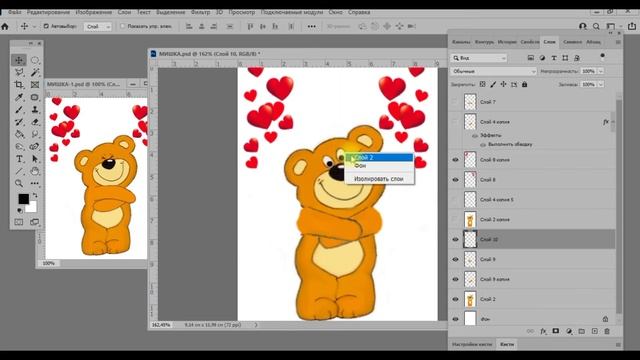Open the Edit Toolbar three-dots button
This screenshot has height=360, width=640.
(x=35, y=183)
